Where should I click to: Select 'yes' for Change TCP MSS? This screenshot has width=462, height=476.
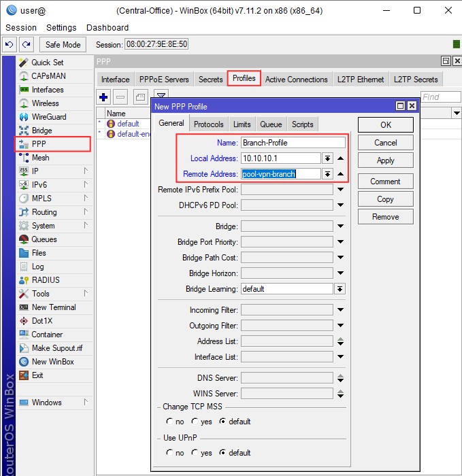(195, 422)
